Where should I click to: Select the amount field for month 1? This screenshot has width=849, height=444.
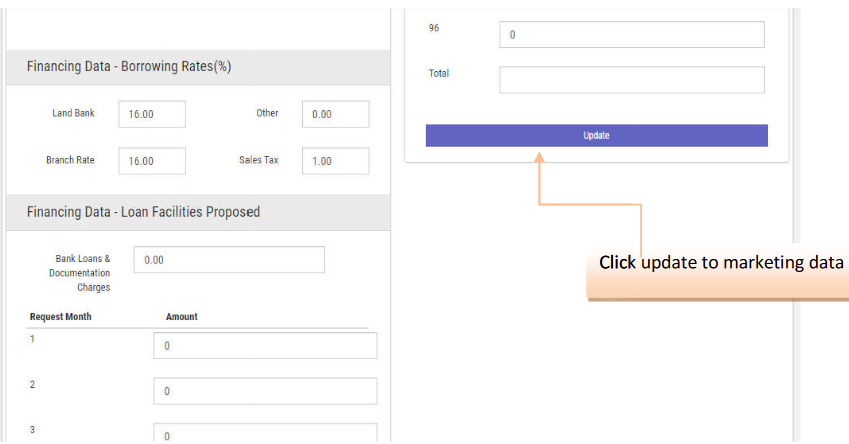point(265,345)
